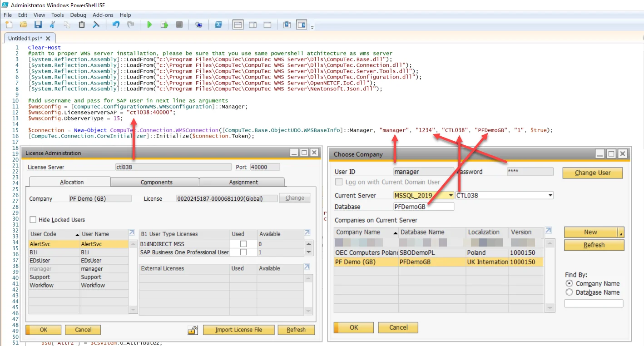Click the Run Selection icon
Screen dimensions: 644x346
coord(164,25)
